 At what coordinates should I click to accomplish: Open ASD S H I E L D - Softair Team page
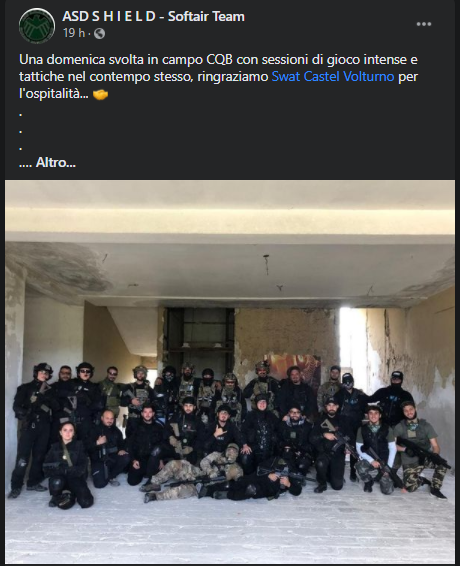click(153, 16)
